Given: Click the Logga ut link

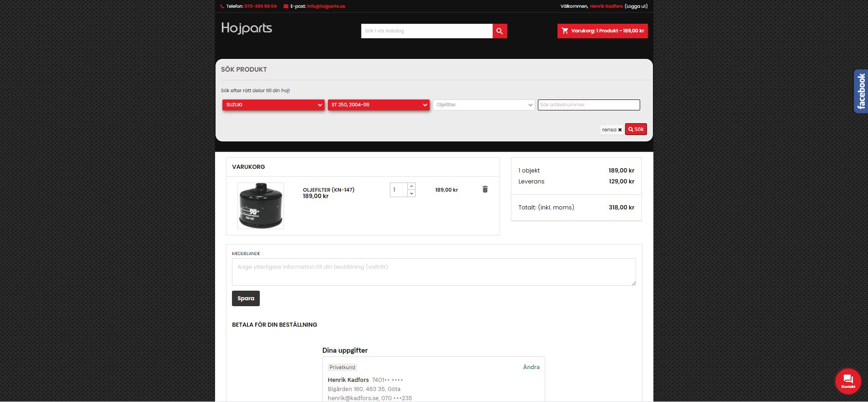Looking at the screenshot, I should pos(636,6).
